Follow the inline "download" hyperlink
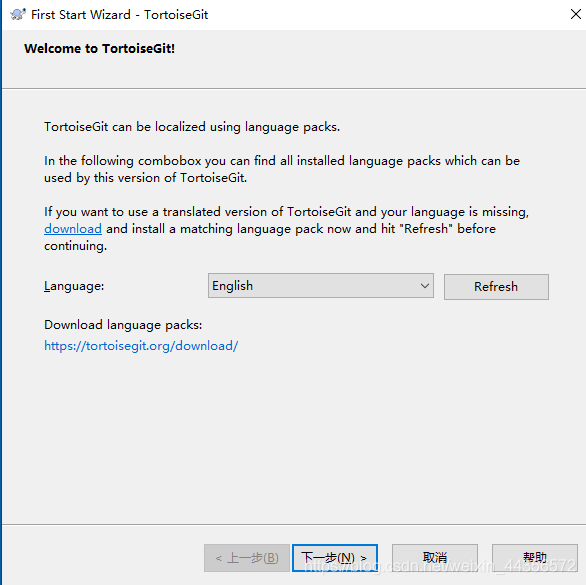 [x=73, y=229]
